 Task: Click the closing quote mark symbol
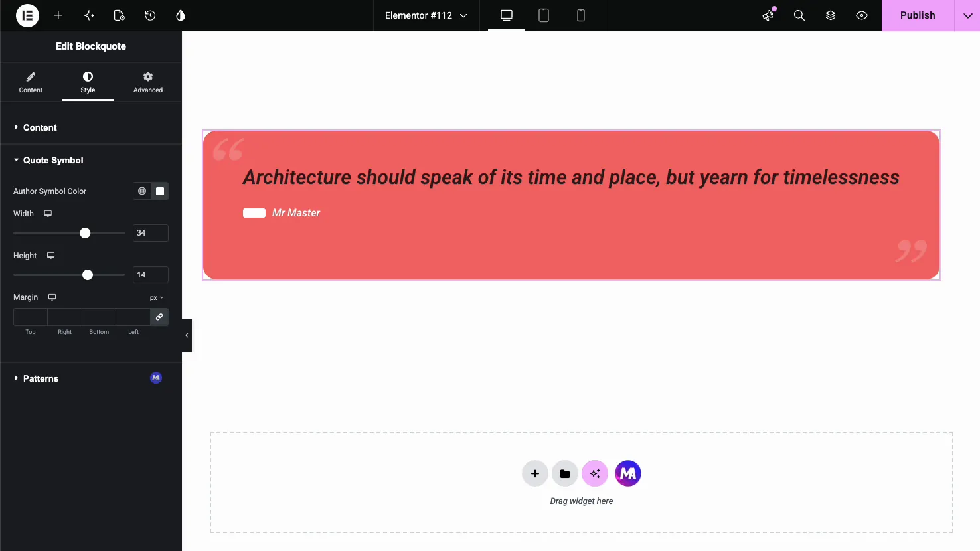912,251
